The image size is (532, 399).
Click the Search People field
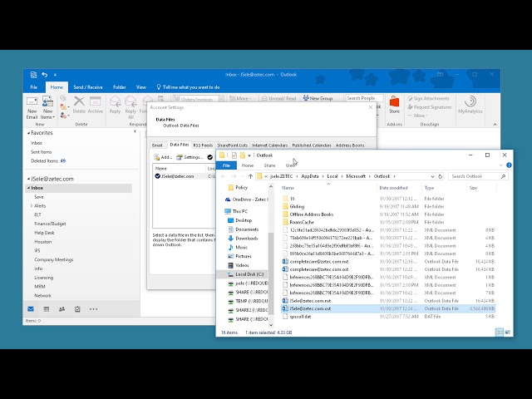click(364, 98)
